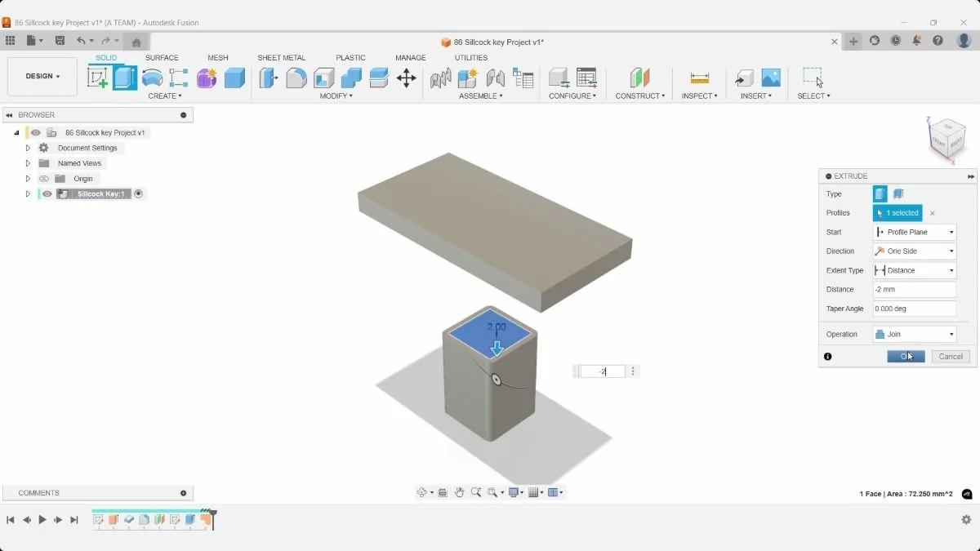The width and height of the screenshot is (980, 551).
Task: Choose the Thin Extrude type
Action: point(898,194)
